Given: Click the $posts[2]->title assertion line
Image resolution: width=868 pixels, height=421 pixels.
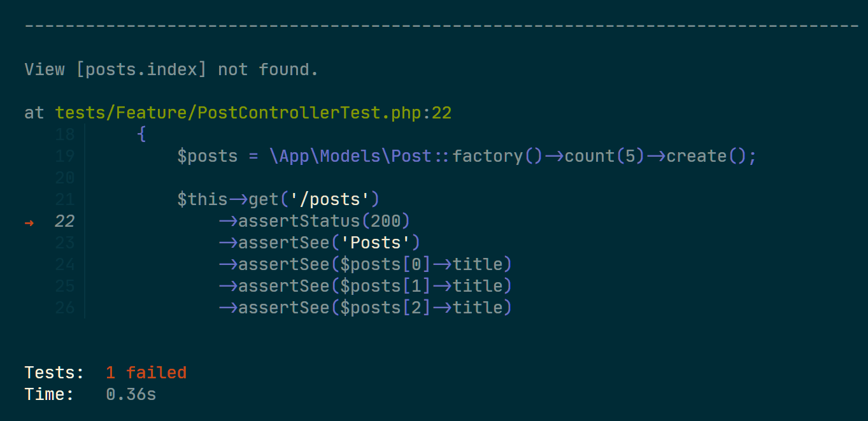Looking at the screenshot, I should (x=366, y=308).
